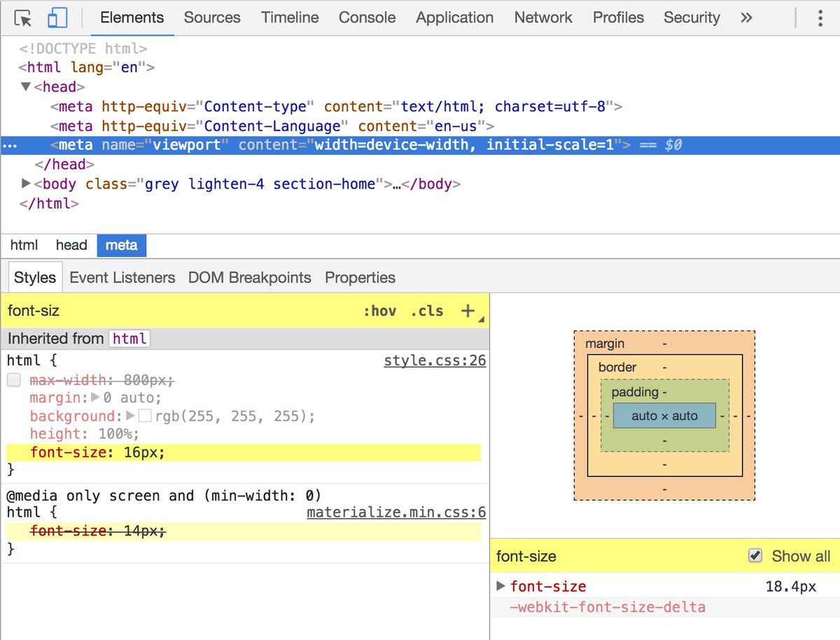Viewport: 840px width, 640px height.
Task: Expand the body element node
Action: point(26,183)
